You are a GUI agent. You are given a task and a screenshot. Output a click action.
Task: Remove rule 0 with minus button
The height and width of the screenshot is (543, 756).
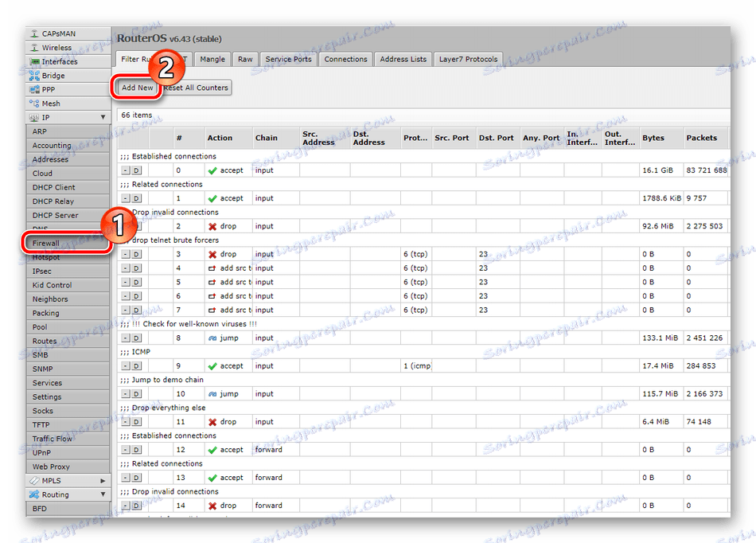[x=126, y=170]
